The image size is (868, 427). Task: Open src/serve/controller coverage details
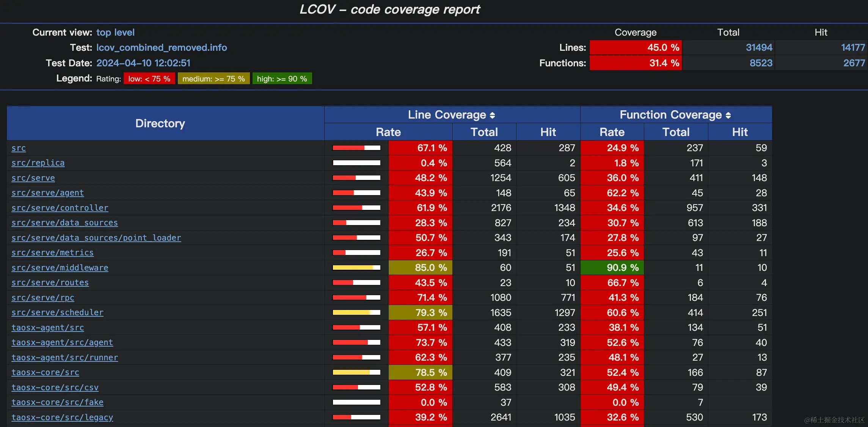pos(60,208)
